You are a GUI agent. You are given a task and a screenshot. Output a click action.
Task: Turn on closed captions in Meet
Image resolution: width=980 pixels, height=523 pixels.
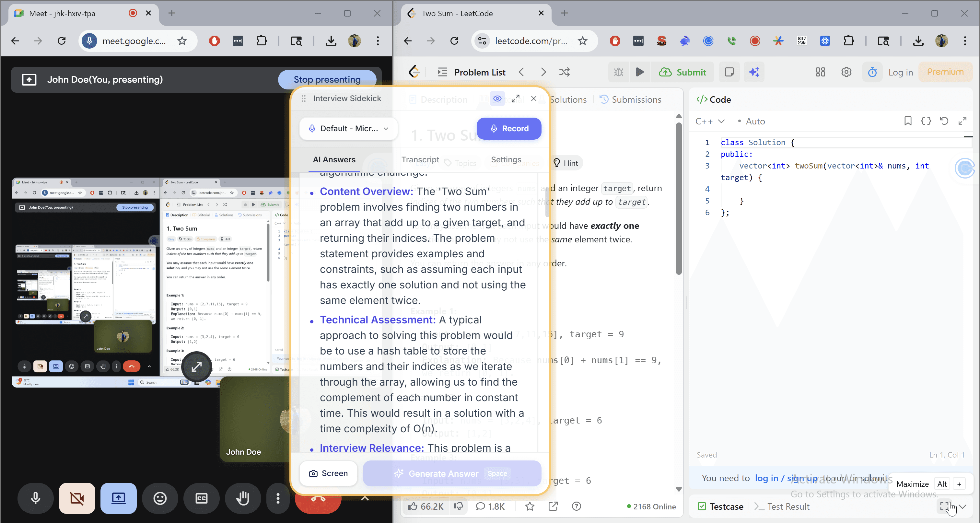click(201, 498)
